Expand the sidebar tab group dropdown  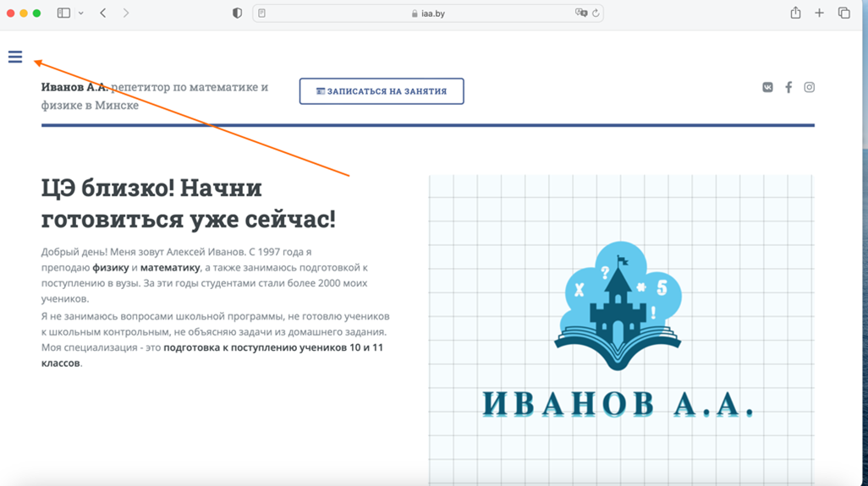(81, 14)
